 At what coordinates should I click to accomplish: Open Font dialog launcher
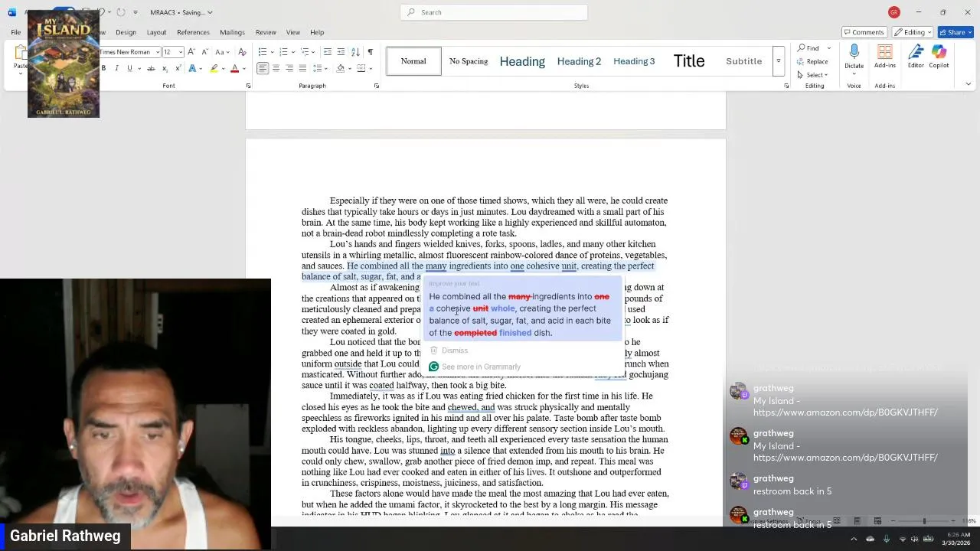point(248,86)
